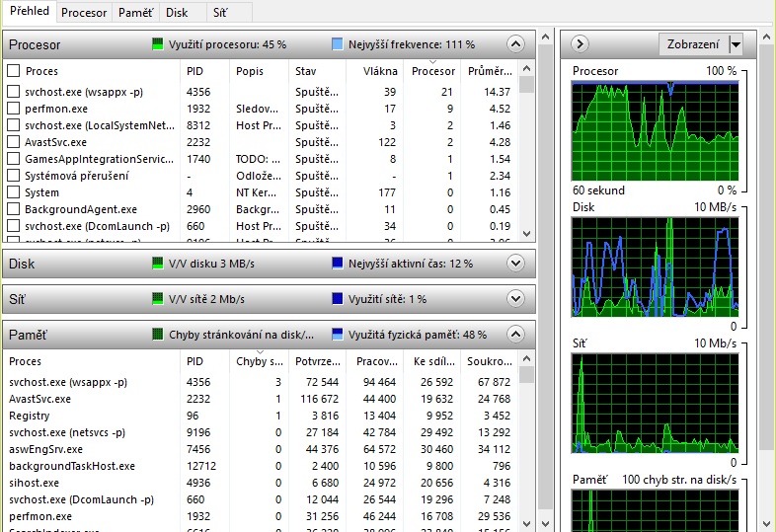Click green Využití procesoru legend square
The height and width of the screenshot is (532, 776).
(158, 44)
